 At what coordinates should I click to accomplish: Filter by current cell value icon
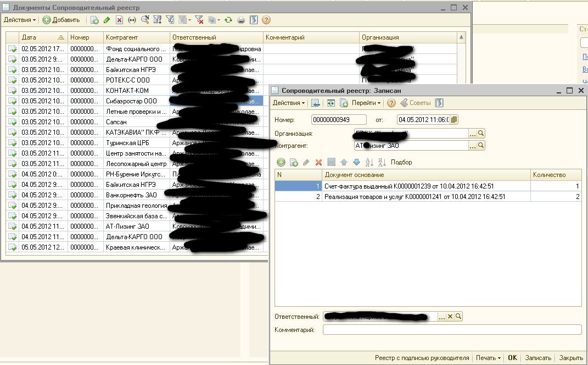click(x=170, y=20)
